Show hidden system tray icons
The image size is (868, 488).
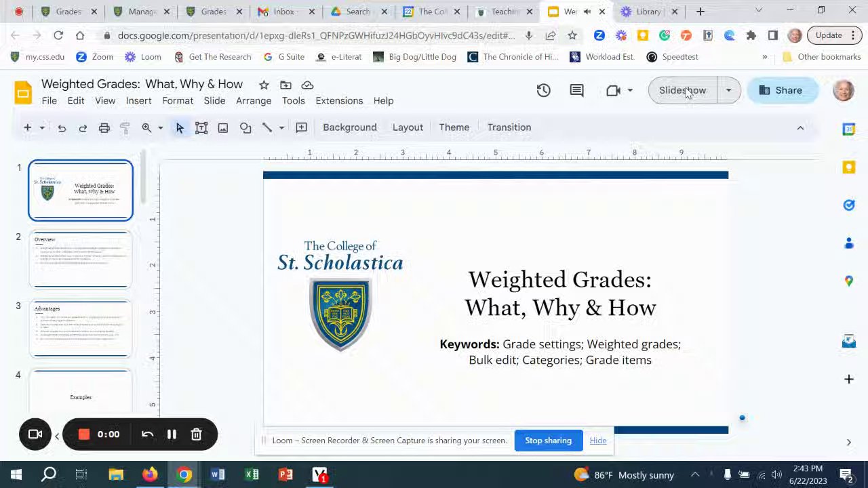click(695, 475)
